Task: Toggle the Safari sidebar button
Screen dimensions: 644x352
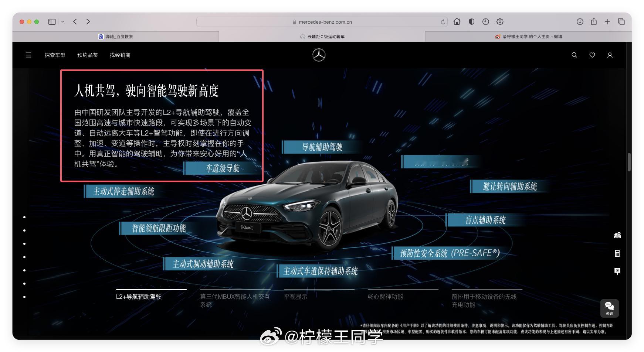Action: [52, 22]
